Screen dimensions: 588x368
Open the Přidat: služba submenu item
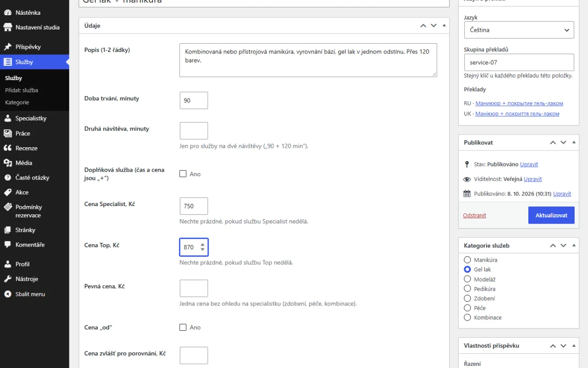(x=22, y=90)
